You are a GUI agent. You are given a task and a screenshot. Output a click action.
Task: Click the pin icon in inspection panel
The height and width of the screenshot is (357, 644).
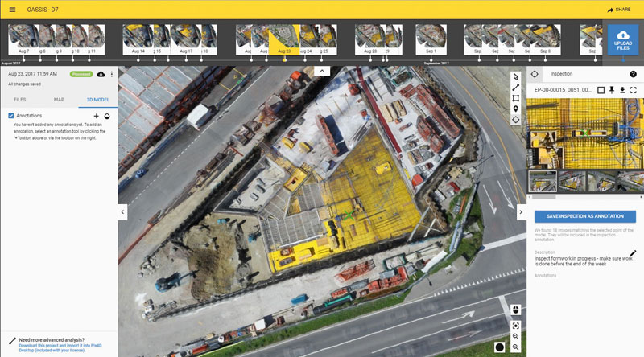(x=611, y=89)
